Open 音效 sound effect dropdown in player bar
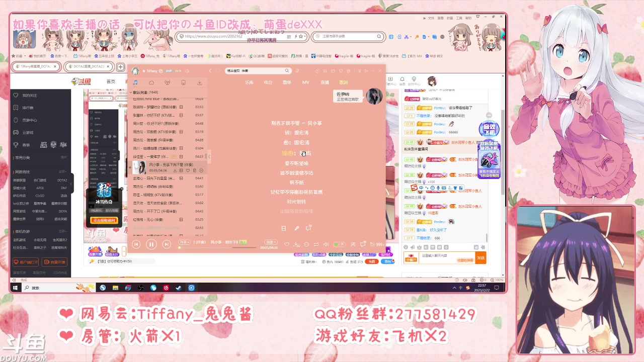 [185, 242]
